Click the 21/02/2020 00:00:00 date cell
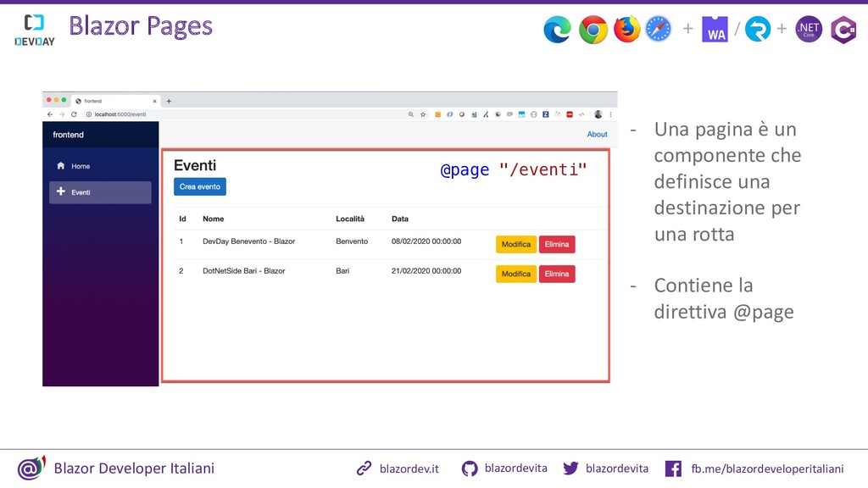This screenshot has width=868, height=488. (x=426, y=271)
